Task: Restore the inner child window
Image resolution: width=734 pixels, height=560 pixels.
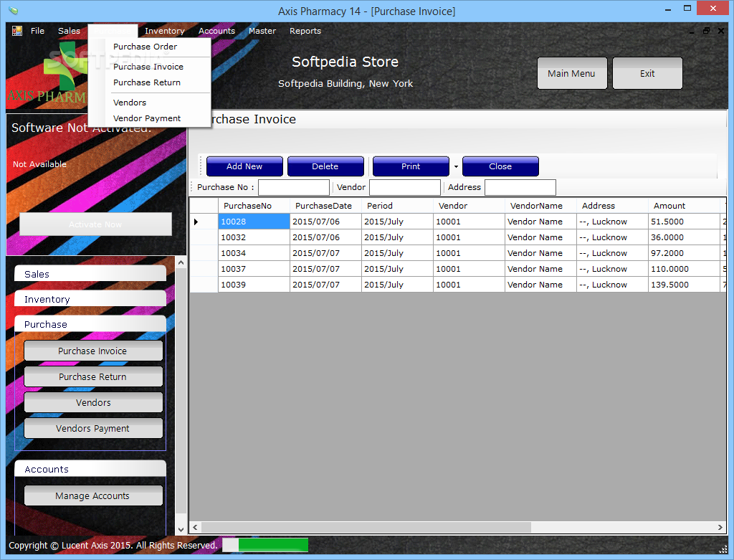Action: click(x=706, y=31)
